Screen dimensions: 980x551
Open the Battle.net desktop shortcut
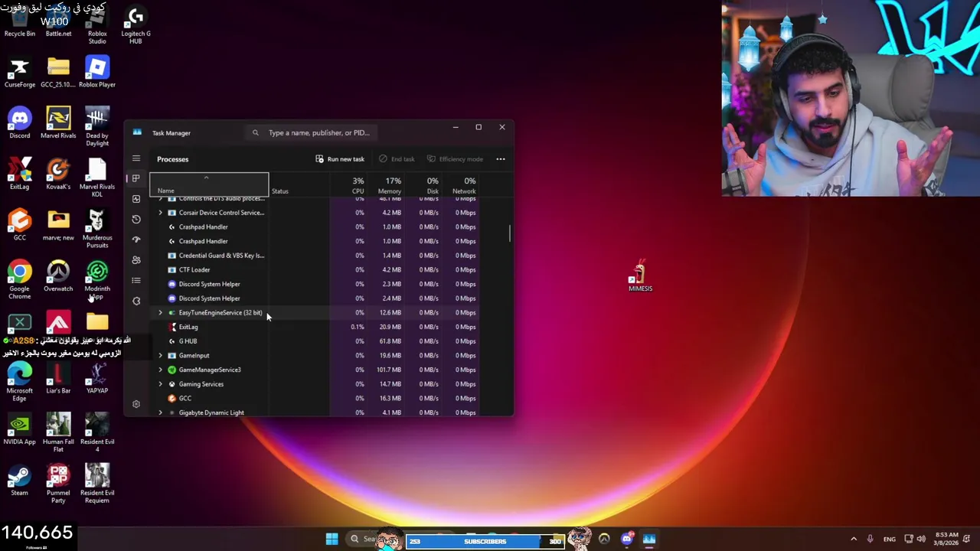(58, 21)
